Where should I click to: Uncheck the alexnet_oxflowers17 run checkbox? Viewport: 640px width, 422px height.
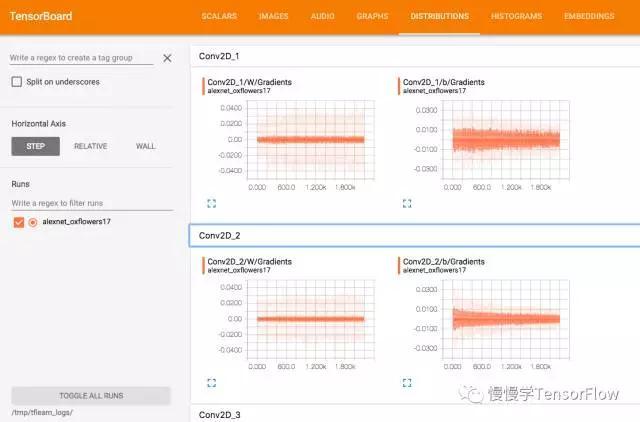point(19,222)
